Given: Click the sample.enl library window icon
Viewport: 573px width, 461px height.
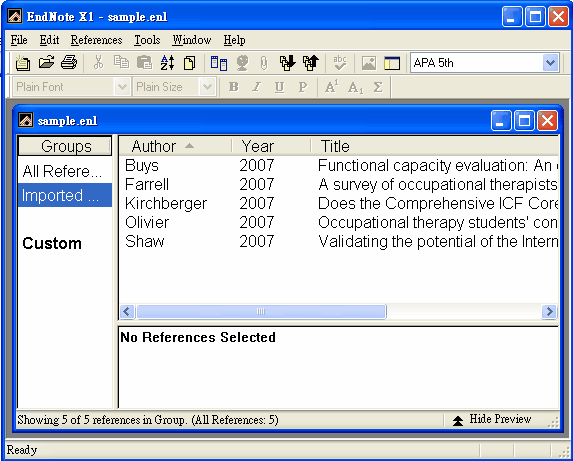Looking at the screenshot, I should click(26, 120).
